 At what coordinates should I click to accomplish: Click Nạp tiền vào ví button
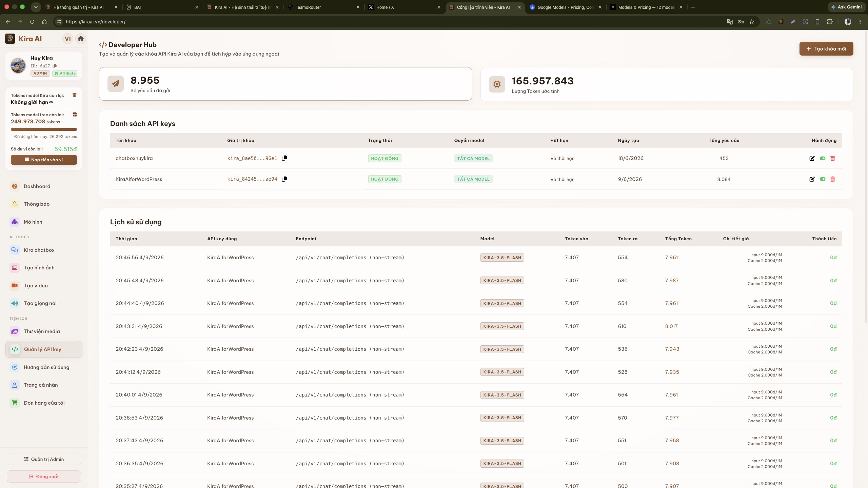click(44, 160)
